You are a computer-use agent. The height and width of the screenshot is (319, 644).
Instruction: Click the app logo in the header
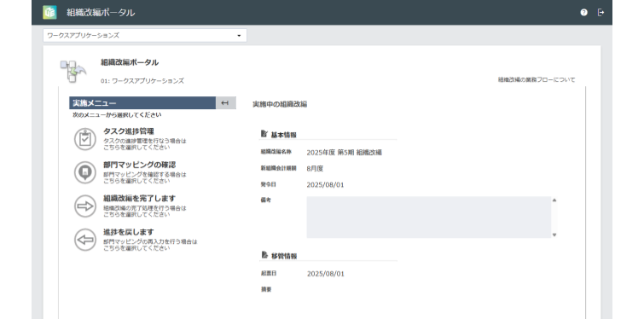coord(49,12)
